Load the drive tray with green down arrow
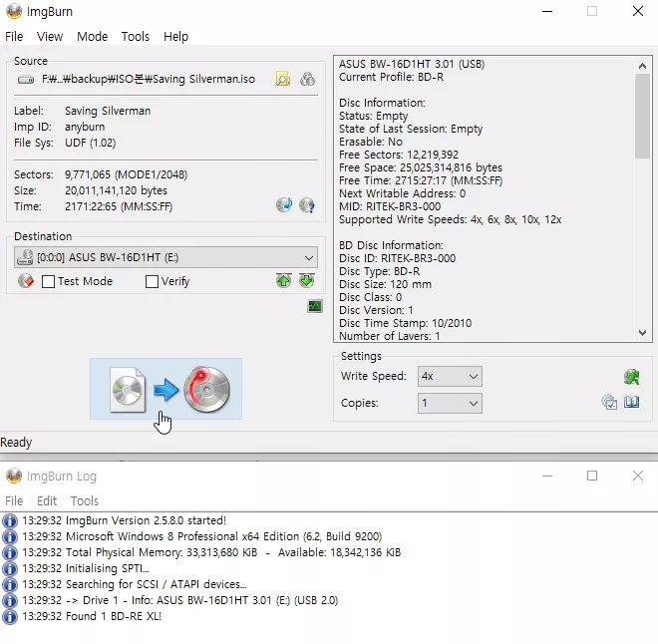Viewport: 658px width, 644px height. 307,280
